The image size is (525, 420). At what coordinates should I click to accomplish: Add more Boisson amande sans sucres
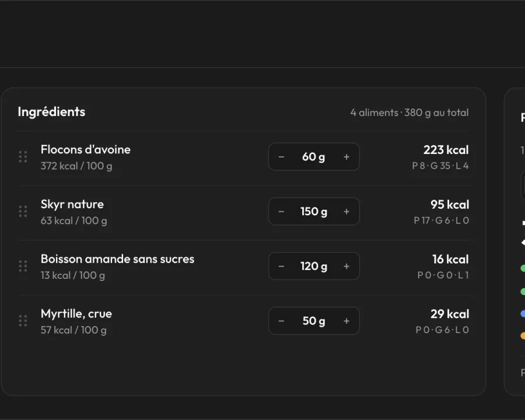(346, 266)
